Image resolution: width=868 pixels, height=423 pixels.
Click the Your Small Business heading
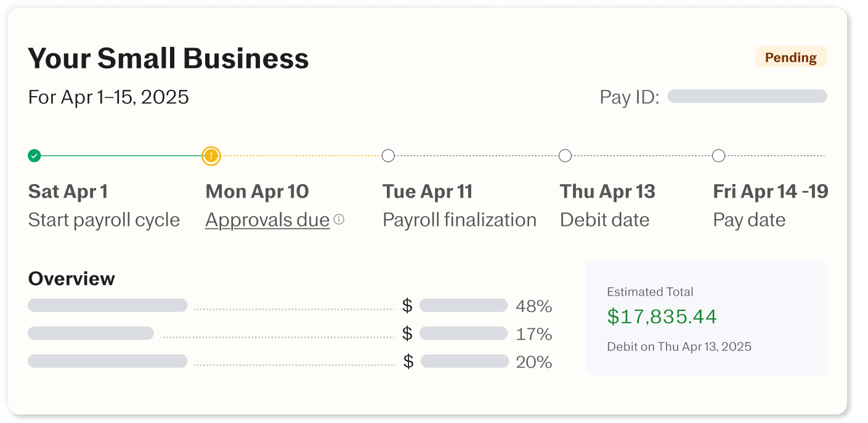pyautogui.click(x=168, y=58)
